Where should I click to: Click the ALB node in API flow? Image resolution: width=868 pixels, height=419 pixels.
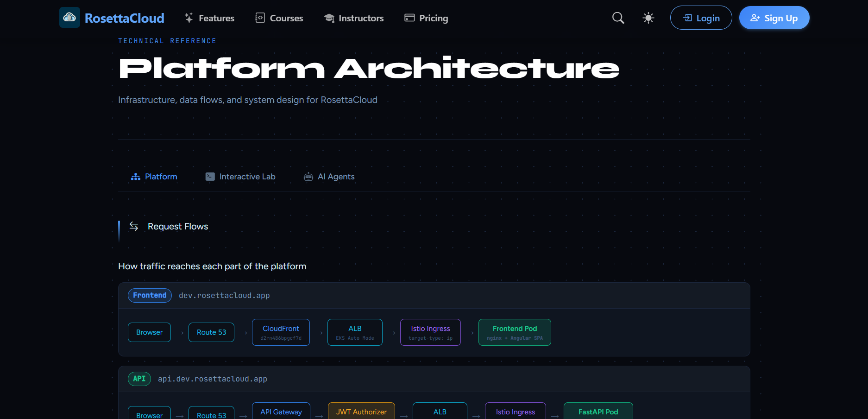pyautogui.click(x=440, y=411)
